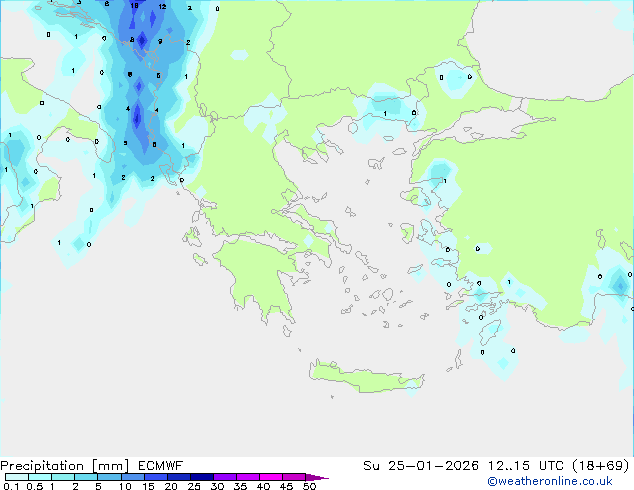Click the '18' precipitation value on map
This screenshot has width=634, height=490.
point(135,6)
